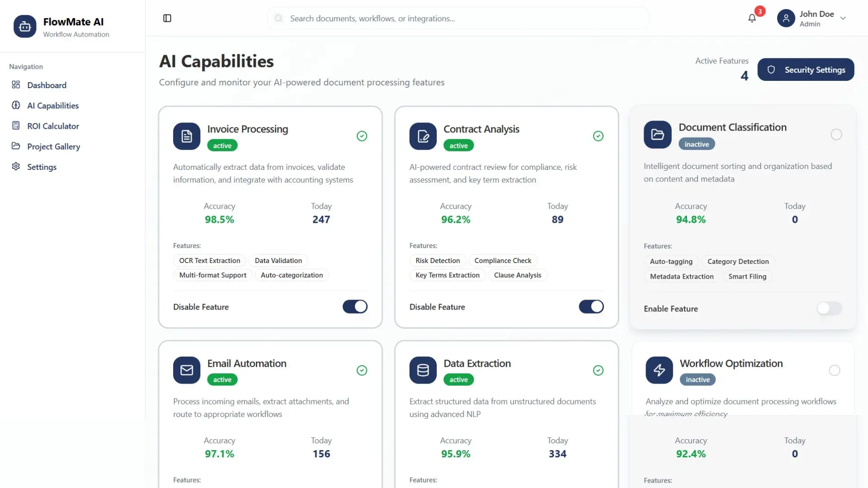Click the FlowMate AI robot logo

click(25, 27)
